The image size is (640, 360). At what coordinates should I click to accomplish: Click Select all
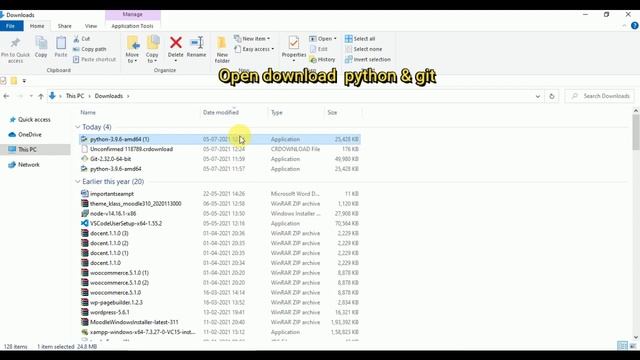[x=360, y=39]
